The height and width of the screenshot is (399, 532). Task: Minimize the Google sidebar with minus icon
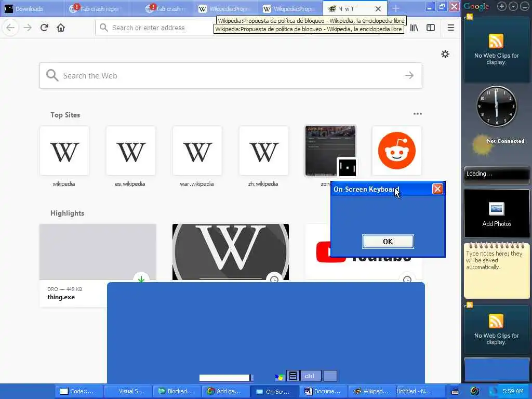[x=524, y=6]
